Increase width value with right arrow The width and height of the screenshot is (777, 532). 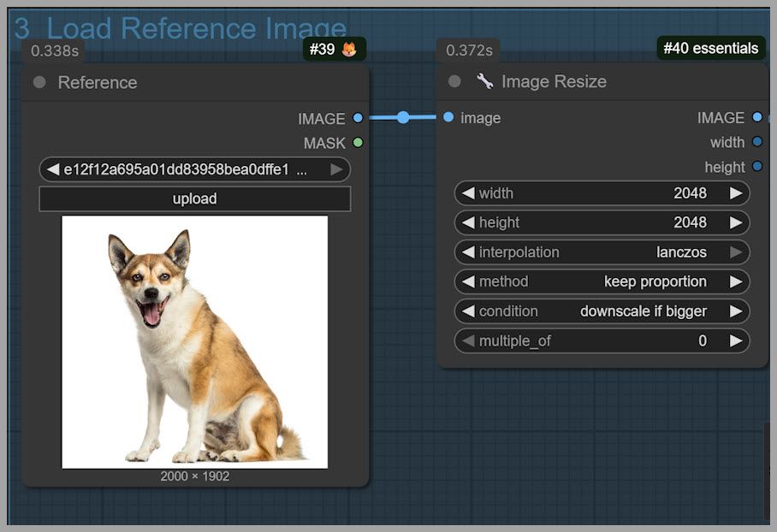pyautogui.click(x=736, y=193)
